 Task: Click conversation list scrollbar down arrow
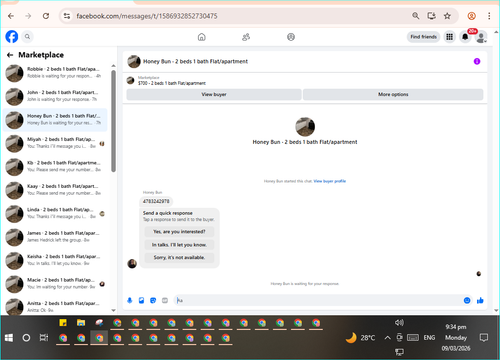(113, 310)
